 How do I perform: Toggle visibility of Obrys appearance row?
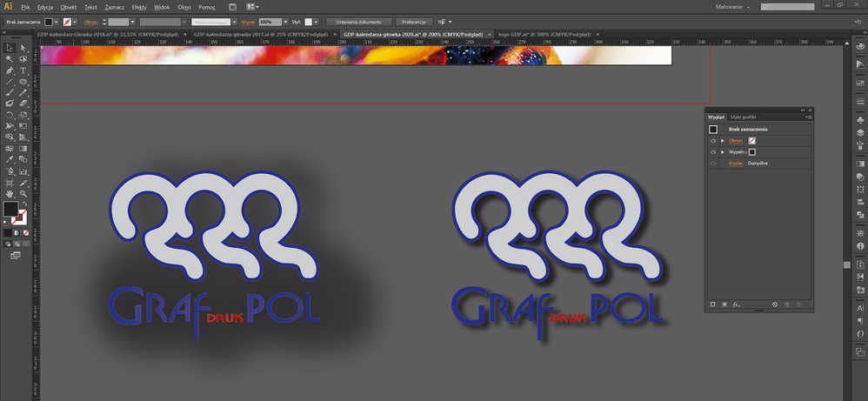[x=713, y=141]
